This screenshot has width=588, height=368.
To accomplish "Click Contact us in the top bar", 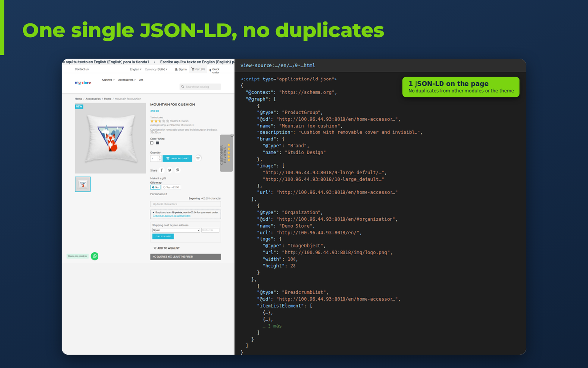I will [x=82, y=69].
